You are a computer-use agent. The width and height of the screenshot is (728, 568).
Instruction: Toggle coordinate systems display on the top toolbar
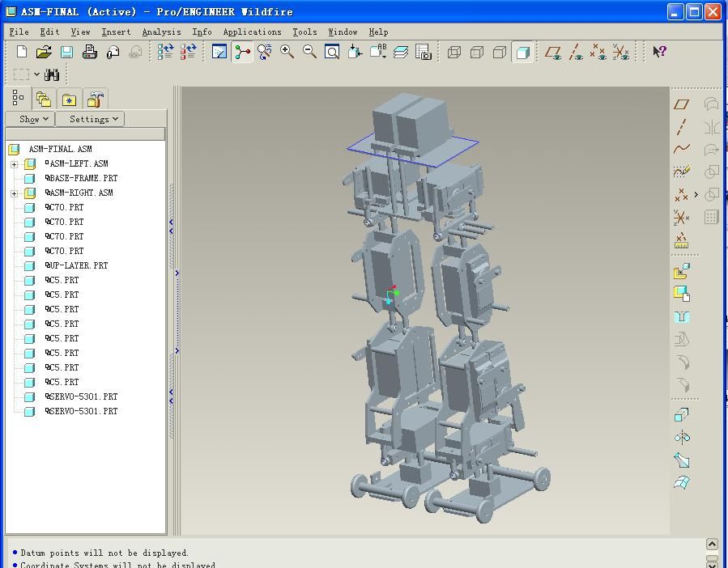click(621, 52)
